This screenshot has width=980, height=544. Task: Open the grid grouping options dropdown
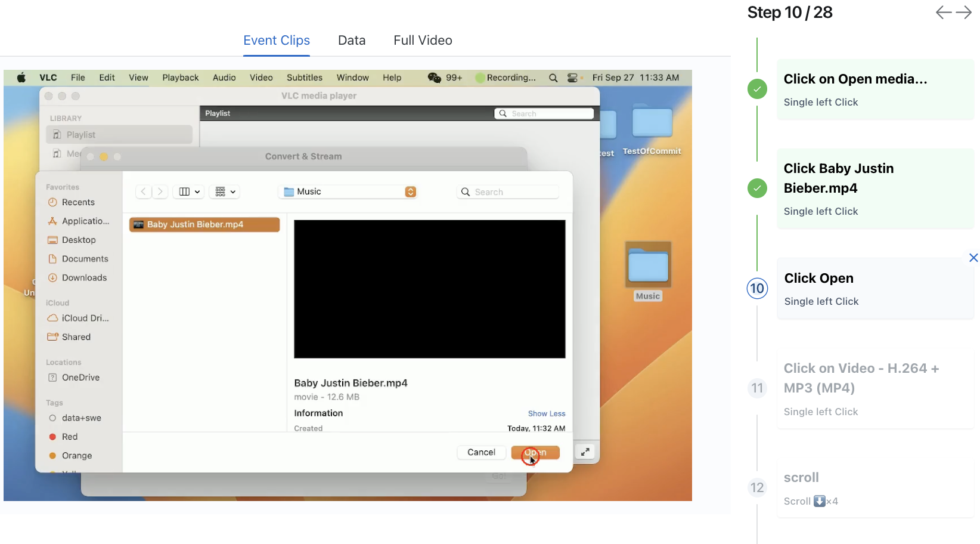pos(225,191)
